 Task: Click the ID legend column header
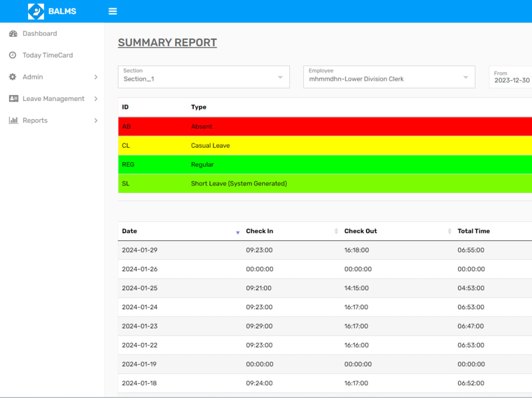pyautogui.click(x=125, y=107)
